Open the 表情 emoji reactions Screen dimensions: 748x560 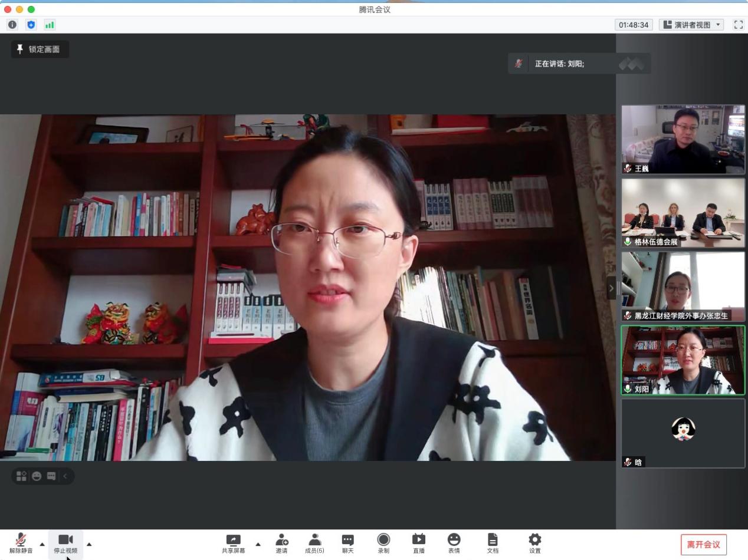coord(454,543)
